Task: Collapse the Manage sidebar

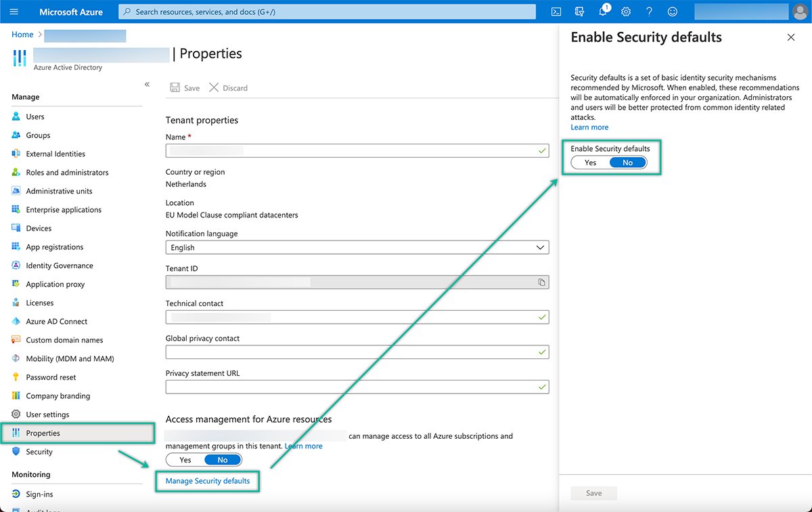Action: coord(147,84)
